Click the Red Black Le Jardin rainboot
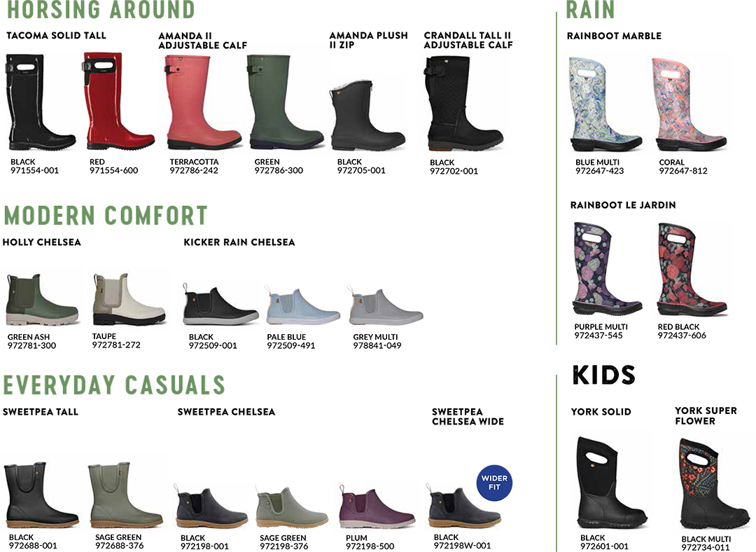 pyautogui.click(x=692, y=269)
